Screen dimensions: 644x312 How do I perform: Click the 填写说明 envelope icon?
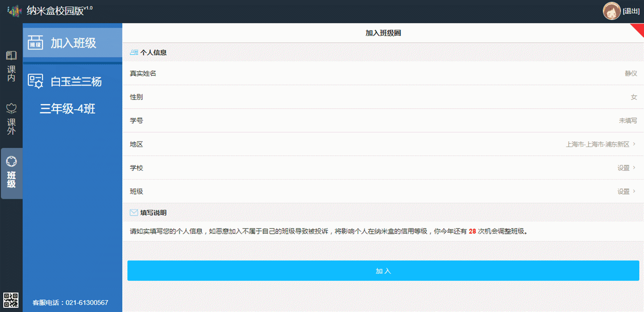click(134, 213)
